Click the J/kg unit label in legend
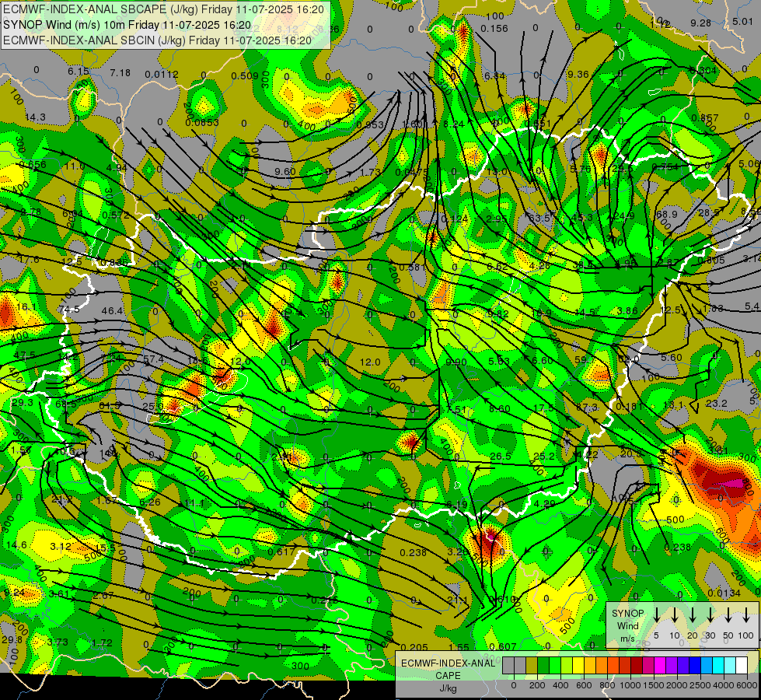The width and height of the screenshot is (761, 700). (448, 688)
